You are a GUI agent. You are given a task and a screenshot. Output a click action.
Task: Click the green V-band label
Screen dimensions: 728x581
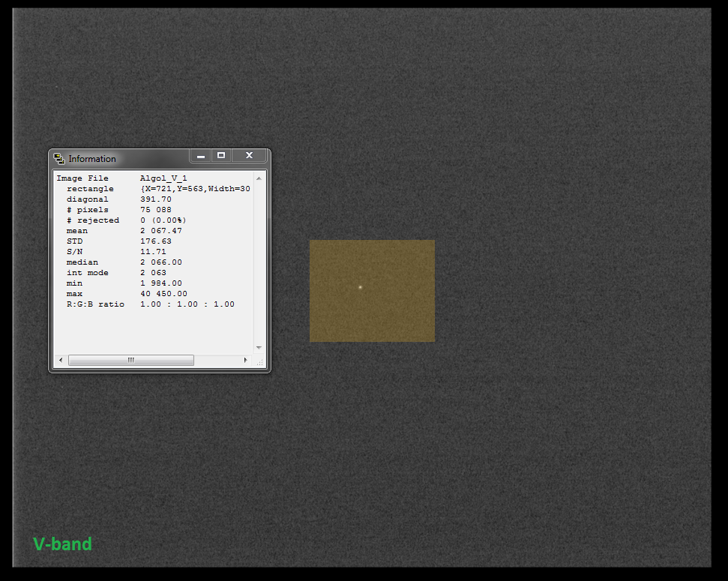(62, 544)
